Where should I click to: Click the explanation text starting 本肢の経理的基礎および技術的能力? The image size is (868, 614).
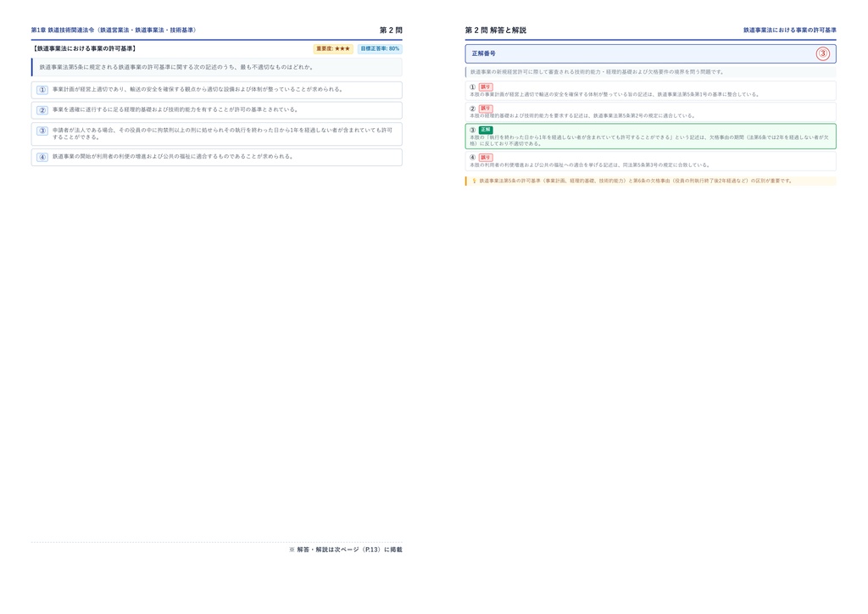[x=581, y=116]
